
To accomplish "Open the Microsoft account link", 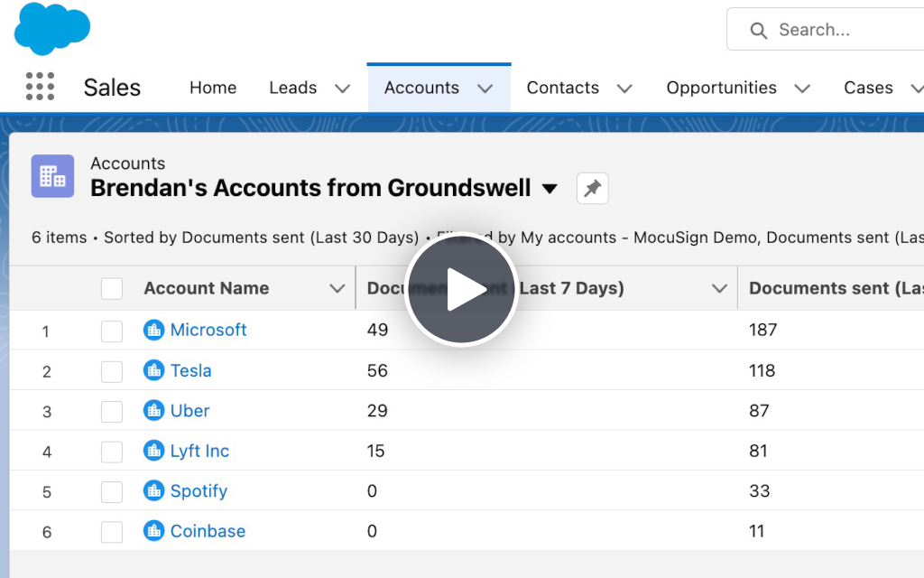I will 208,330.
